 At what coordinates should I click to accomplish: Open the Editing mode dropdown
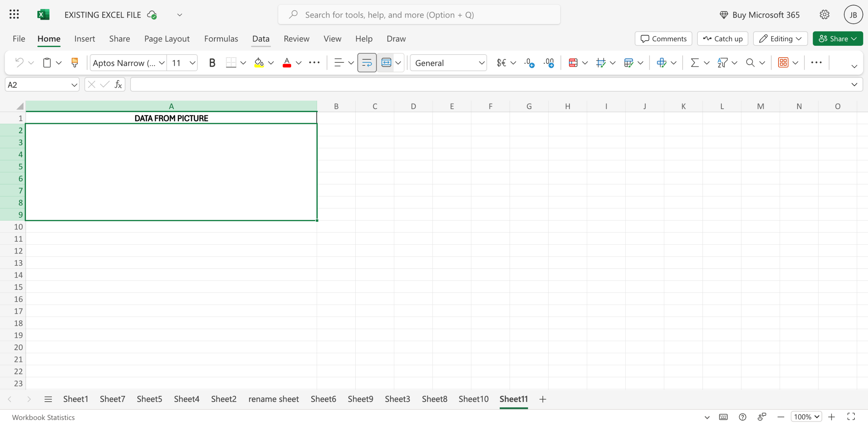[781, 39]
